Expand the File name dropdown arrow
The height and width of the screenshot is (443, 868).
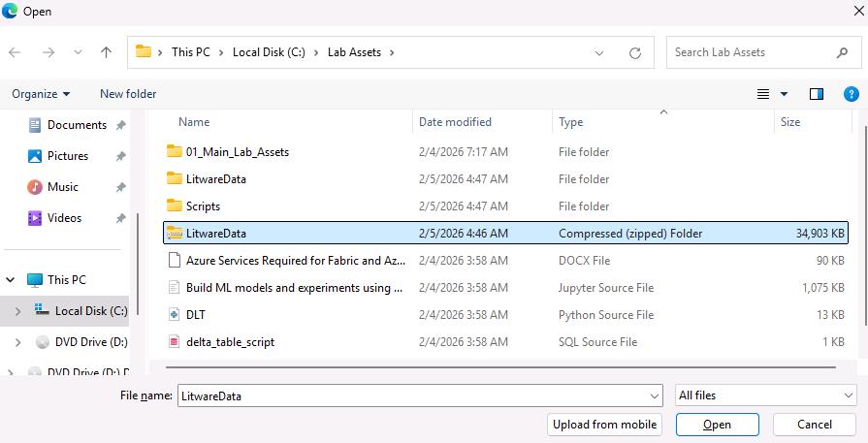[655, 396]
